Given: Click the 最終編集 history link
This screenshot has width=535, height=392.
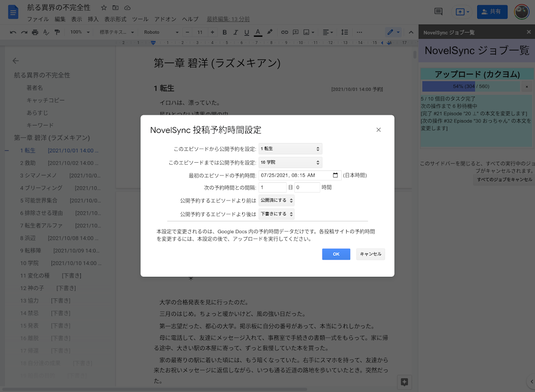Looking at the screenshot, I should (x=228, y=19).
